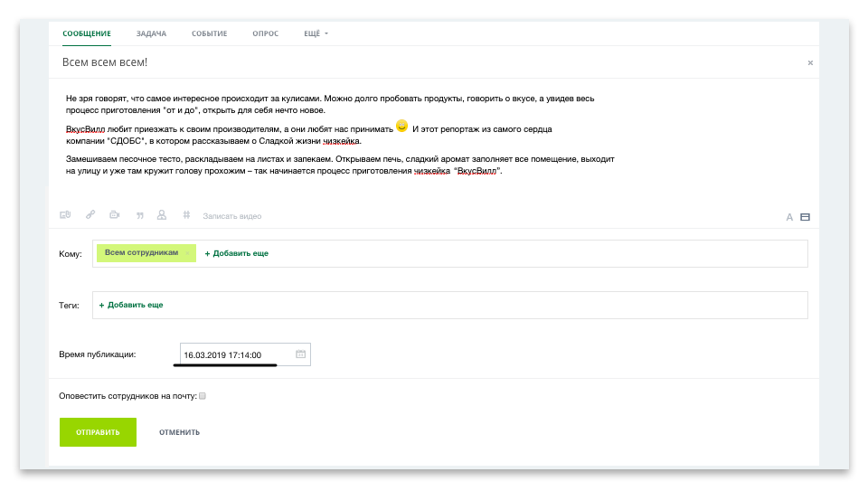868x491 pixels.
Task: Insert a link with the chain icon
Action: [x=90, y=215]
